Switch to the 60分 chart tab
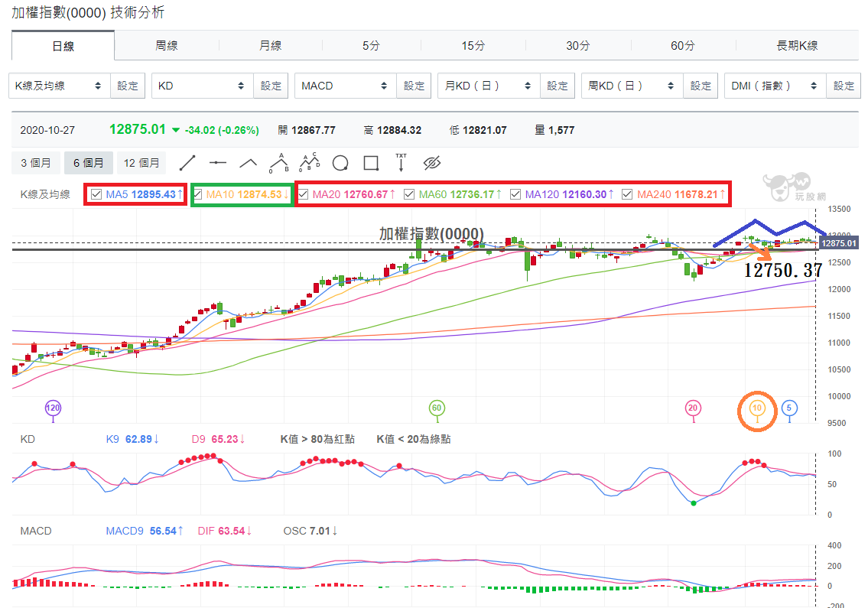 point(683,45)
